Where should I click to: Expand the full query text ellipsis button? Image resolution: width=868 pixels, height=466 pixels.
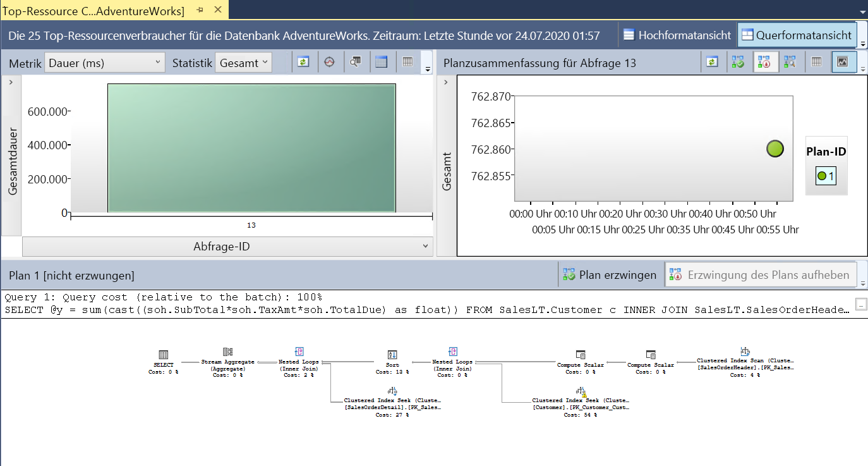[860, 305]
